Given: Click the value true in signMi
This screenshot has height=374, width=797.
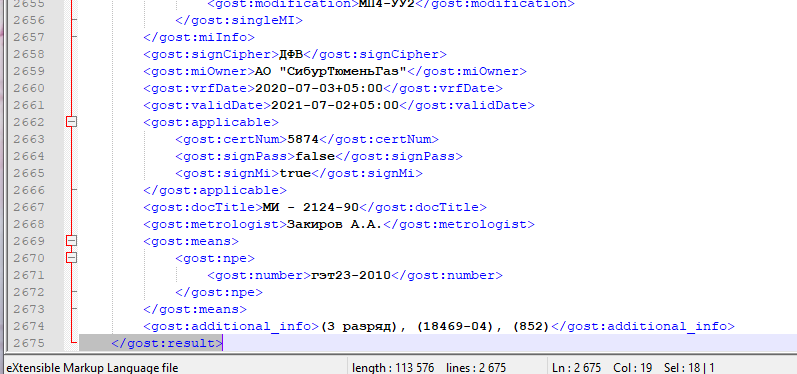Looking at the screenshot, I should coord(295,173).
